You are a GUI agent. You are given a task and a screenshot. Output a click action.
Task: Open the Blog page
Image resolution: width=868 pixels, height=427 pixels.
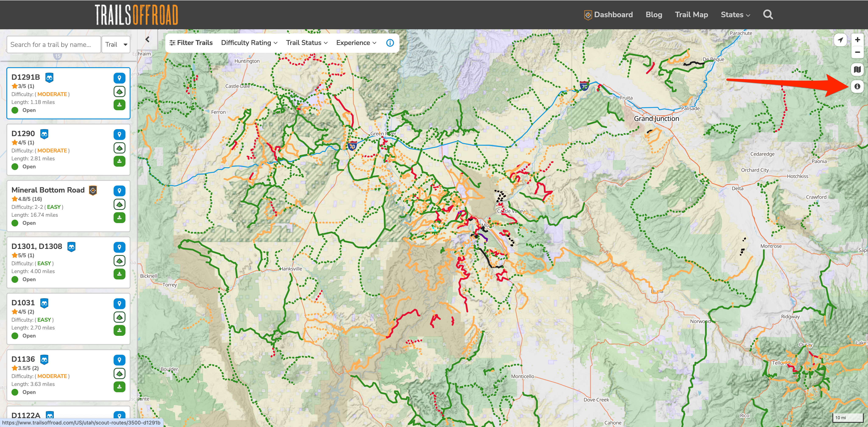coord(654,15)
